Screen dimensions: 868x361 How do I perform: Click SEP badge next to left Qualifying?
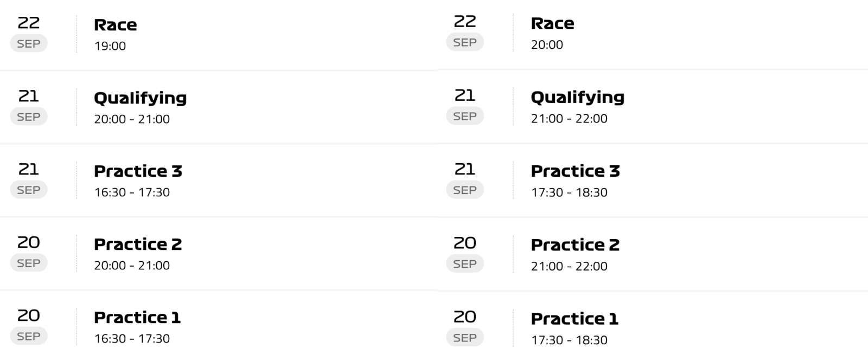29,117
